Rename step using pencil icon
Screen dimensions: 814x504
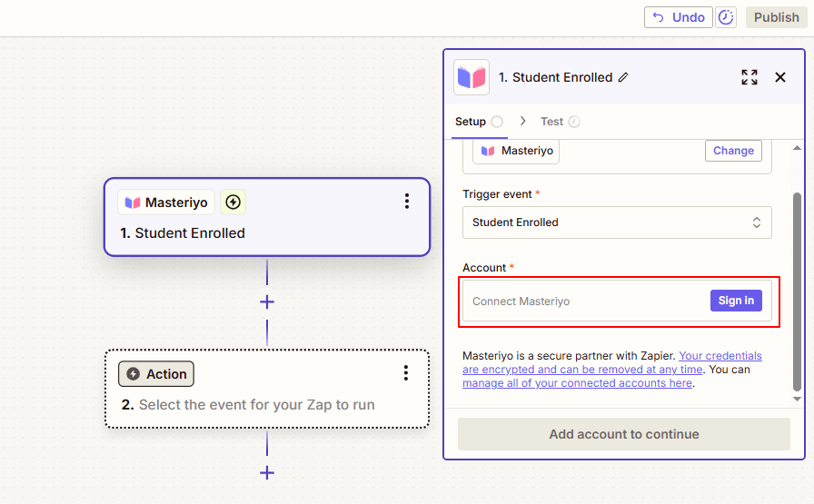(x=623, y=77)
